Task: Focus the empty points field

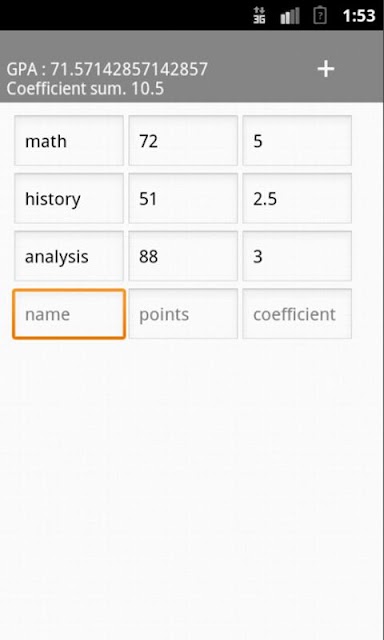Action: tap(183, 314)
